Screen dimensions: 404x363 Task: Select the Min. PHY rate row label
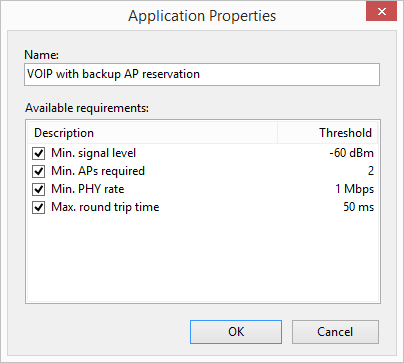(88, 189)
